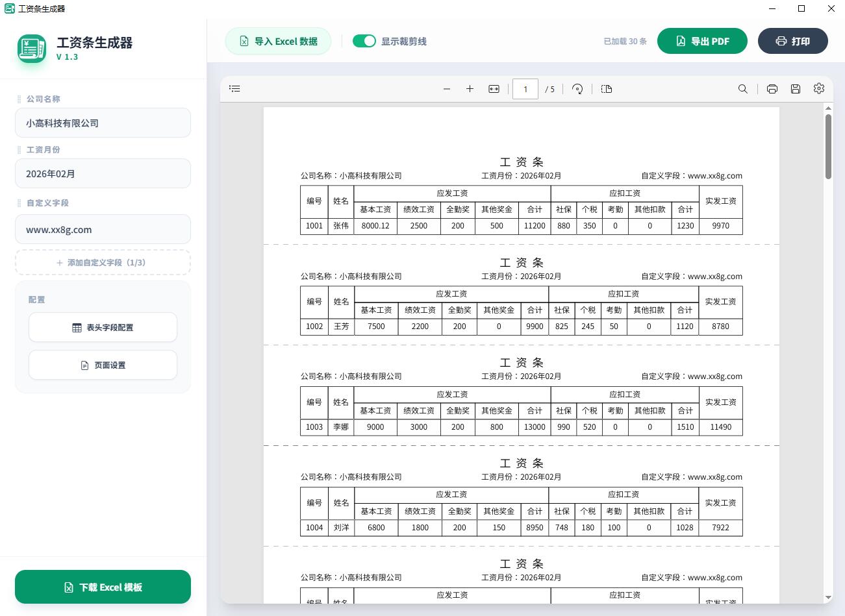Open 表头字段配置 settings
The image size is (845, 616).
point(103,328)
